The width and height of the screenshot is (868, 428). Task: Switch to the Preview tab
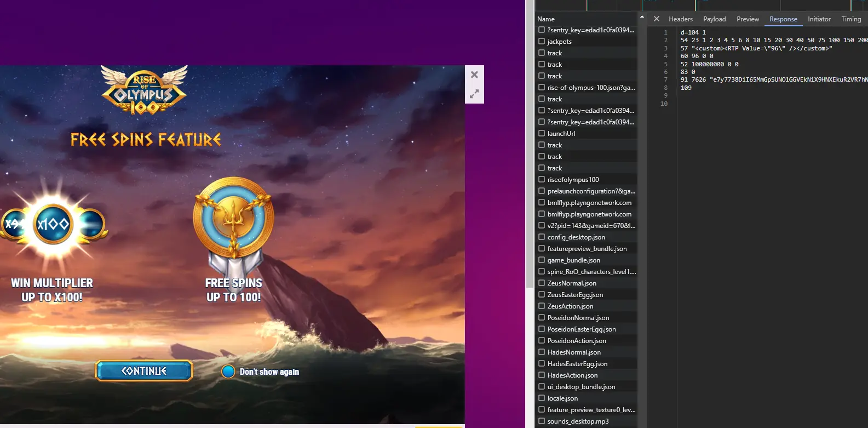pyautogui.click(x=748, y=19)
